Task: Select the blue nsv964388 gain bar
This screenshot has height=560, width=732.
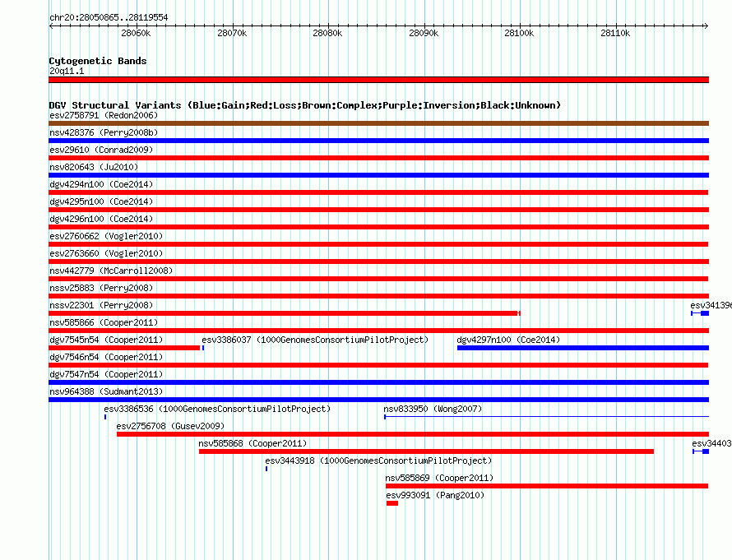Action: point(378,400)
